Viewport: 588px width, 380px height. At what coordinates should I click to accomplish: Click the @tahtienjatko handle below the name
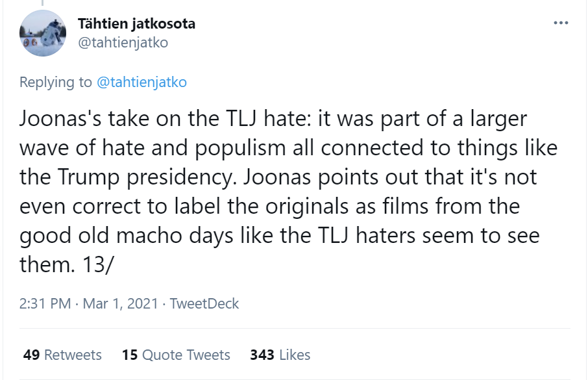pyautogui.click(x=123, y=43)
